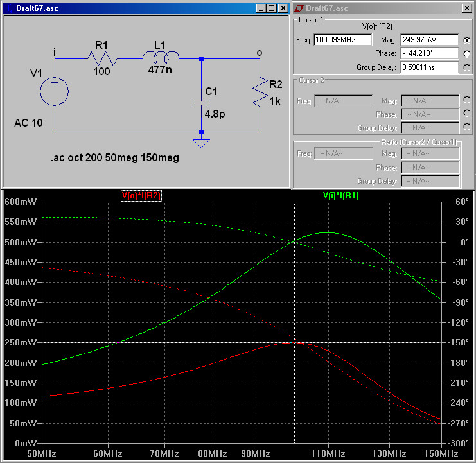Click Cursor 2 Freq N/A field

(x=344, y=101)
